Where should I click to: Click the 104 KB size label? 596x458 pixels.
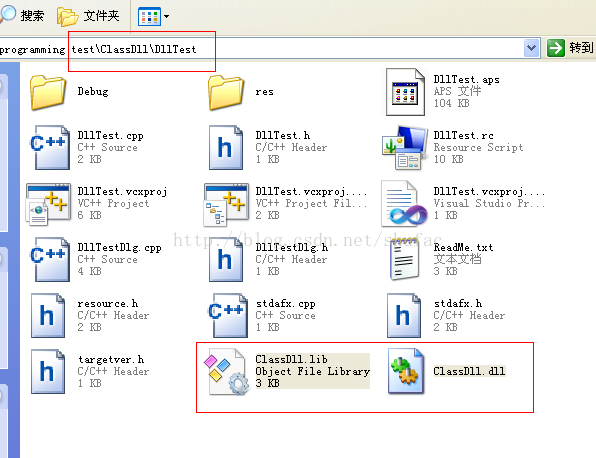pyautogui.click(x=452, y=103)
